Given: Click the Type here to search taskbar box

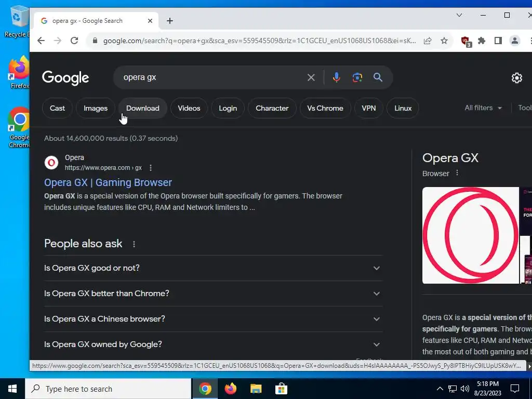Looking at the screenshot, I should pos(108,389).
